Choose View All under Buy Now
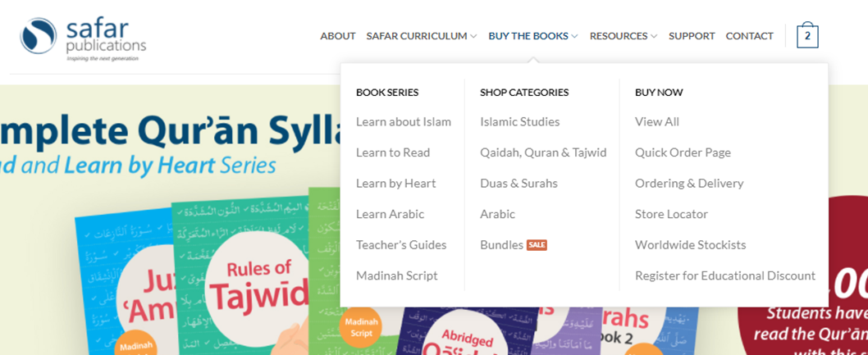The width and height of the screenshot is (868, 355). (657, 121)
